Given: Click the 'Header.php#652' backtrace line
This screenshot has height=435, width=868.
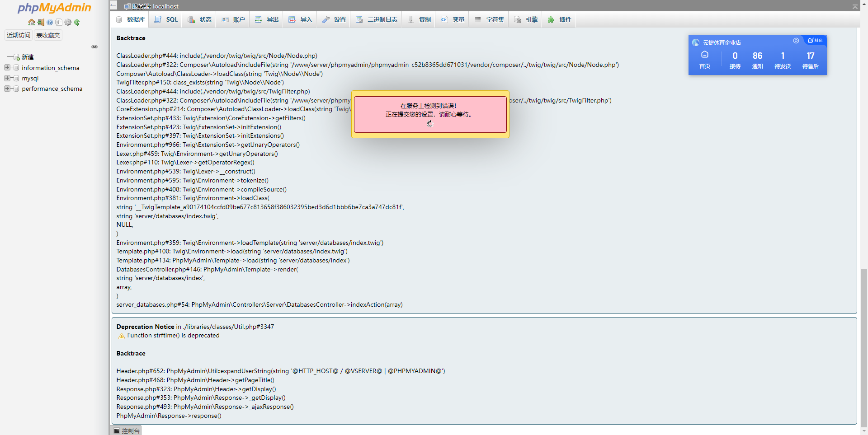Looking at the screenshot, I should (281, 371).
